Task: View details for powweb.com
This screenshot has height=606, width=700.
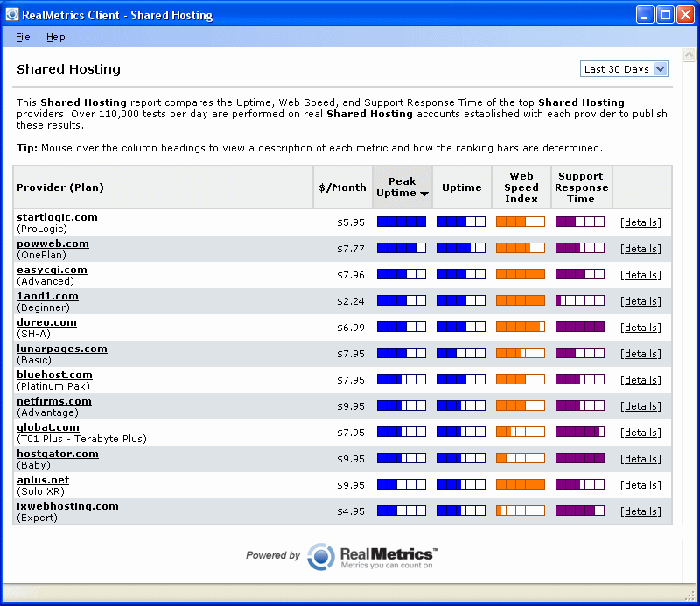Action: (640, 249)
